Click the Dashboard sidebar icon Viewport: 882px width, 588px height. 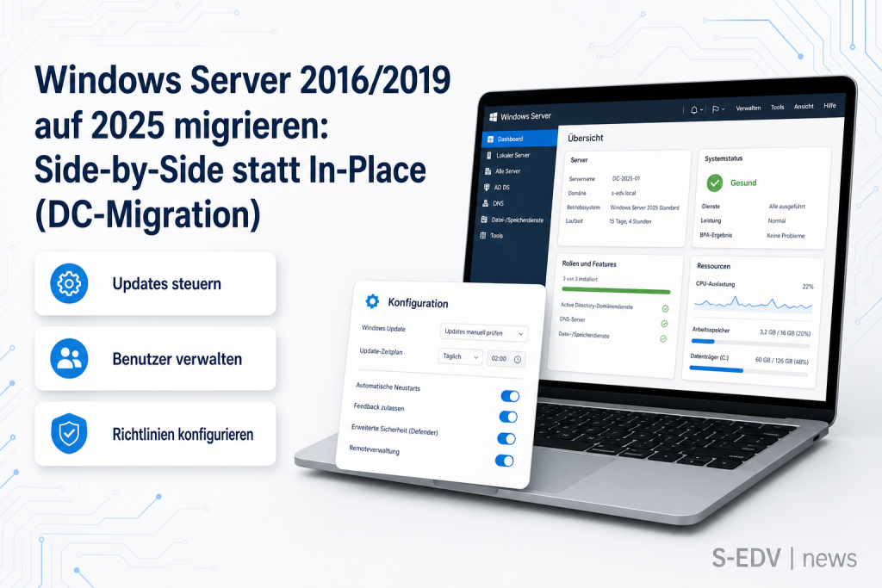[490, 139]
